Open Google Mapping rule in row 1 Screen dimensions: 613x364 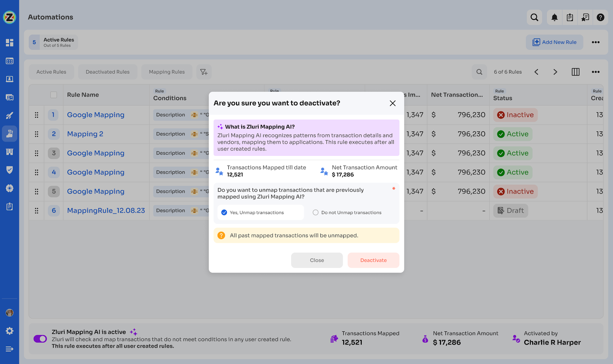[96, 115]
